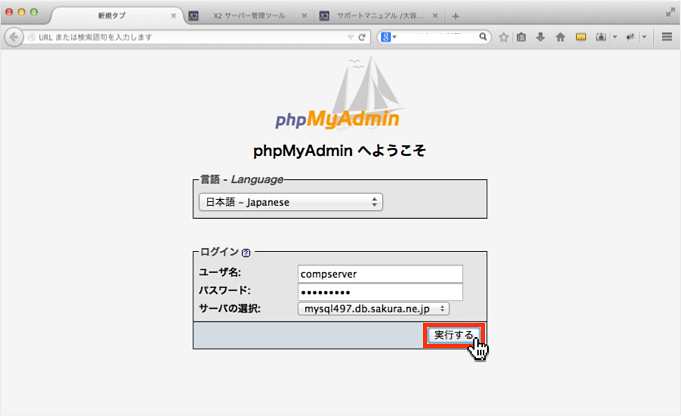Switch to X2 サーバー管理ツール tab
This screenshot has height=416, width=681.
(249, 16)
